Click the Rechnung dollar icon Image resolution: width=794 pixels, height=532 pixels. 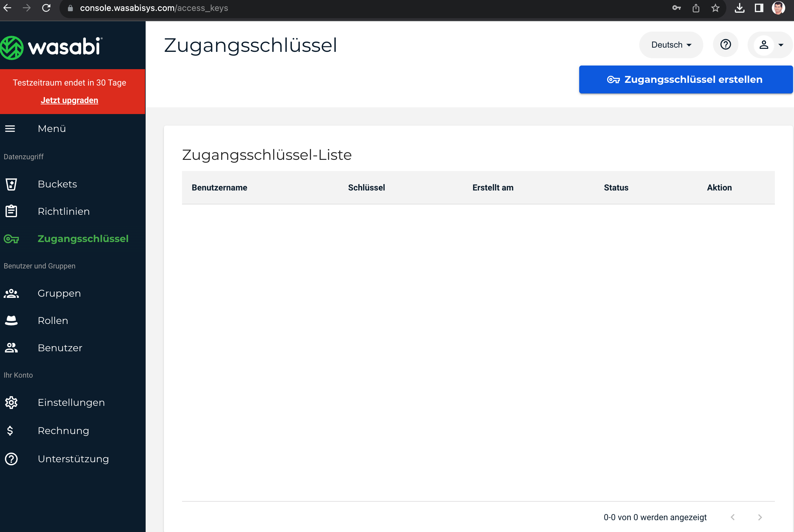click(10, 431)
